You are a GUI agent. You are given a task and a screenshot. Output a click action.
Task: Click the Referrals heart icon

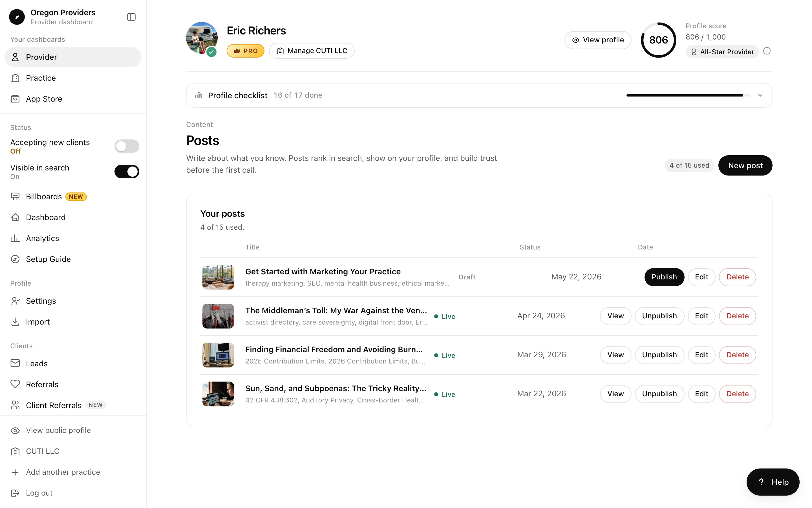point(15,384)
